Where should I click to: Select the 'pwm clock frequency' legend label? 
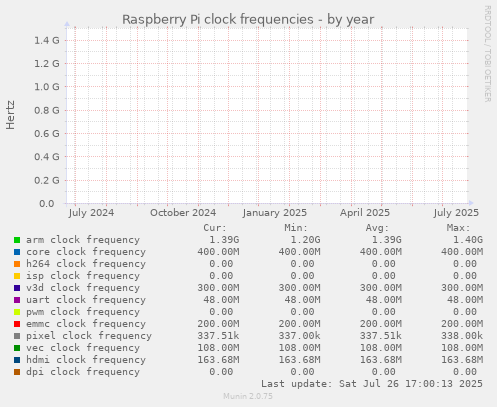83,312
